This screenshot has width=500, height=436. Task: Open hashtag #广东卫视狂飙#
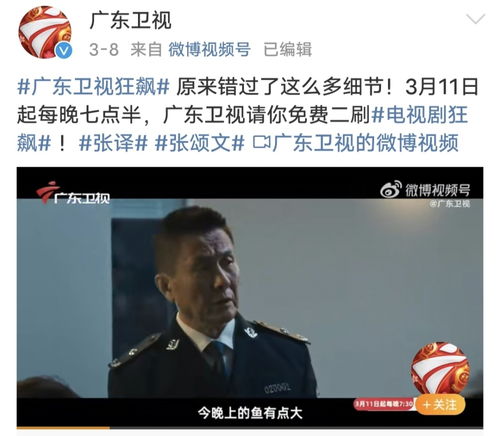click(93, 87)
